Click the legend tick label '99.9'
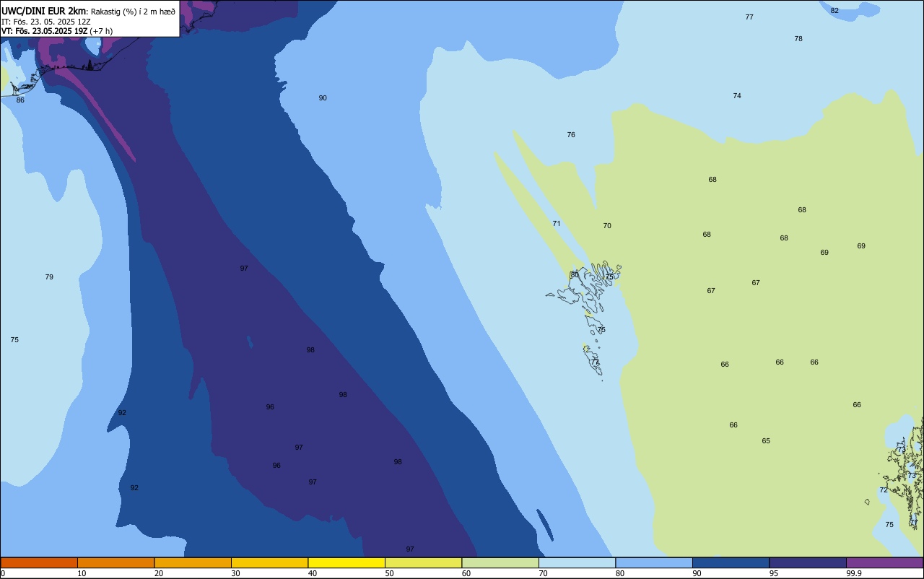This screenshot has width=924, height=579. click(854, 573)
